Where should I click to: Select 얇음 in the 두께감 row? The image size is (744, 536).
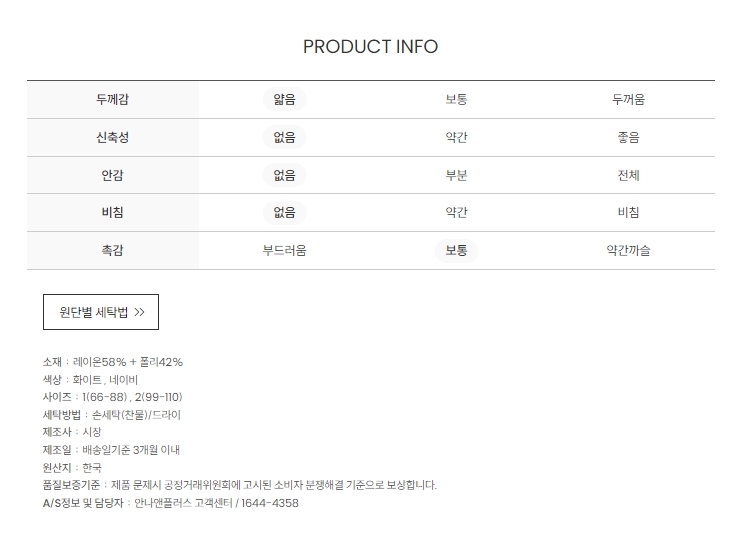(285, 100)
